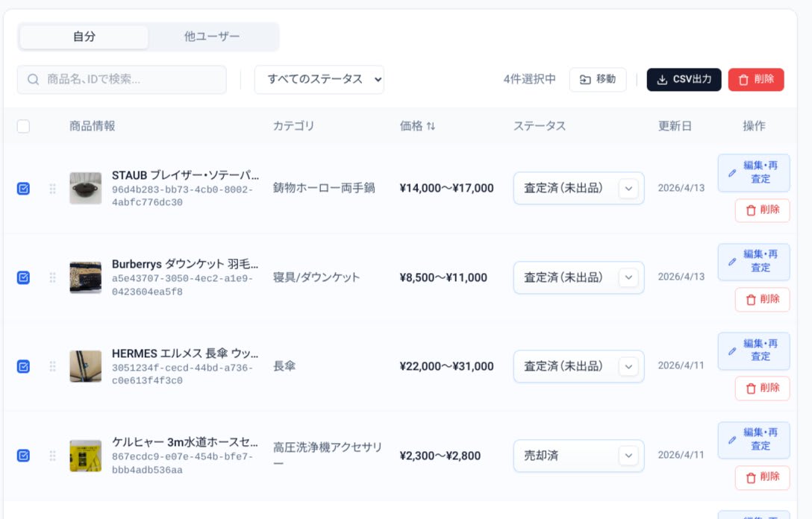Click the ケルヒャー product thumbnail image

[x=86, y=456]
